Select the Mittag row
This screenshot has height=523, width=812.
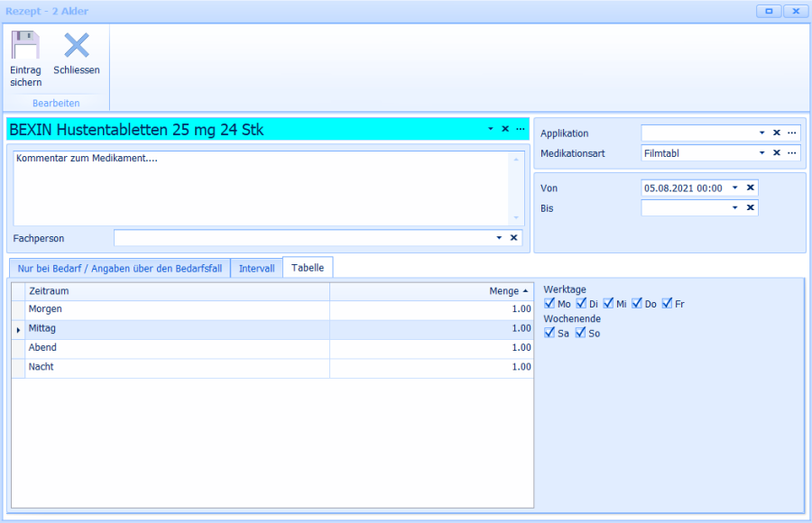coord(272,329)
